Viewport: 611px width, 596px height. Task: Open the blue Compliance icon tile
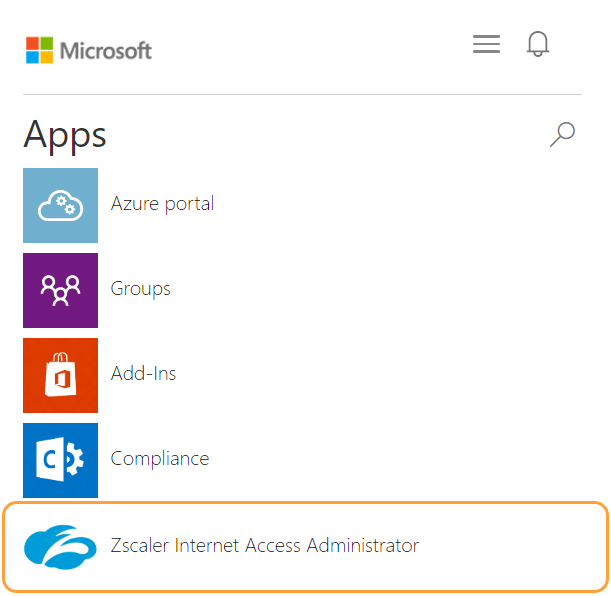(60, 460)
